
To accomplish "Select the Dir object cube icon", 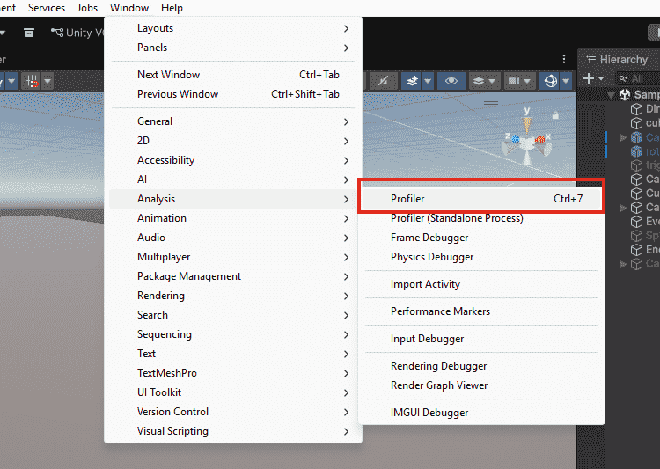I will [x=636, y=109].
